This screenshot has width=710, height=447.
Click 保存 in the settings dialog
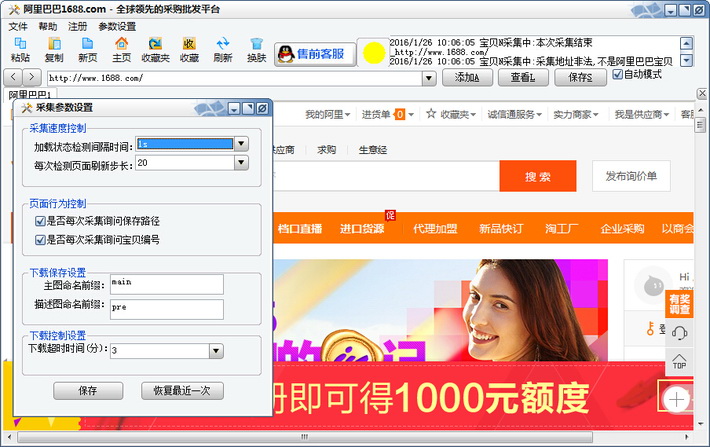[x=88, y=390]
